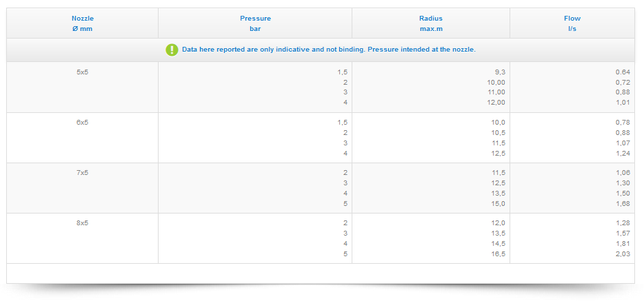644x301 pixels.
Task: Click the 15,0 radius value
Action: [498, 204]
